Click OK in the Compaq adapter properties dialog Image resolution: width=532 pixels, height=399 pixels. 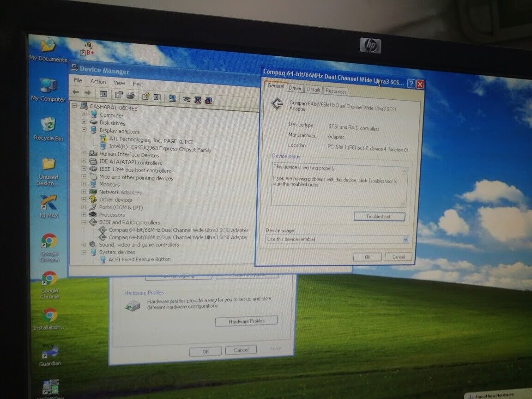pos(368,257)
